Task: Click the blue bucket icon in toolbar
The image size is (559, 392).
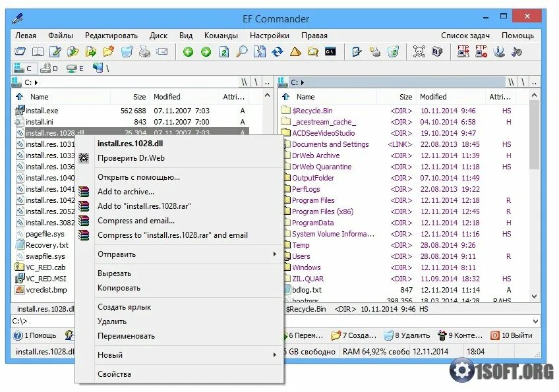Action: click(x=127, y=52)
